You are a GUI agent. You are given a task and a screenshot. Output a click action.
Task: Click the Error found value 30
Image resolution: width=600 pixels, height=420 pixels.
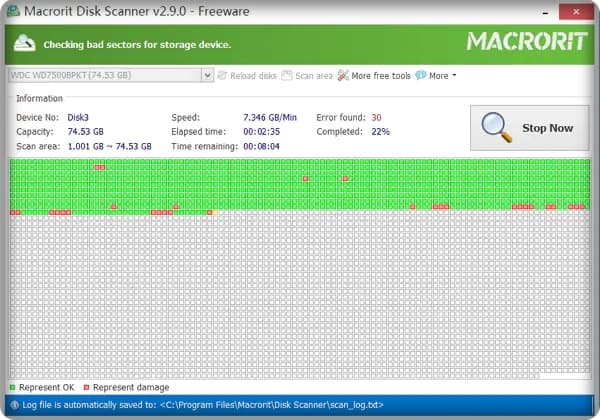click(x=376, y=117)
